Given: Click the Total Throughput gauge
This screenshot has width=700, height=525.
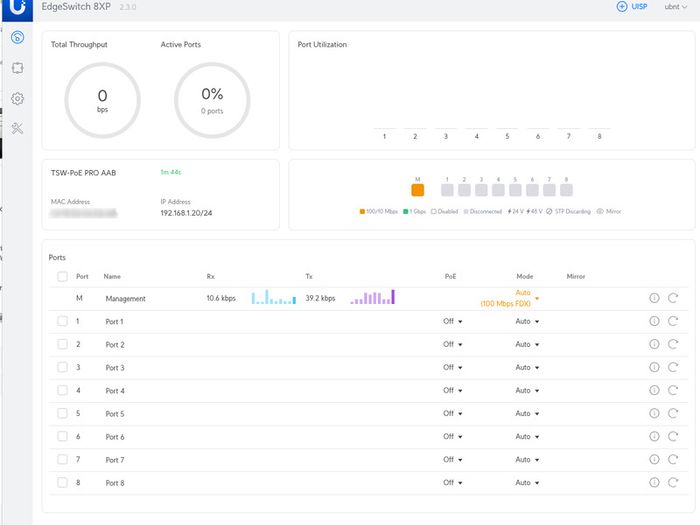Looking at the screenshot, I should [103, 100].
